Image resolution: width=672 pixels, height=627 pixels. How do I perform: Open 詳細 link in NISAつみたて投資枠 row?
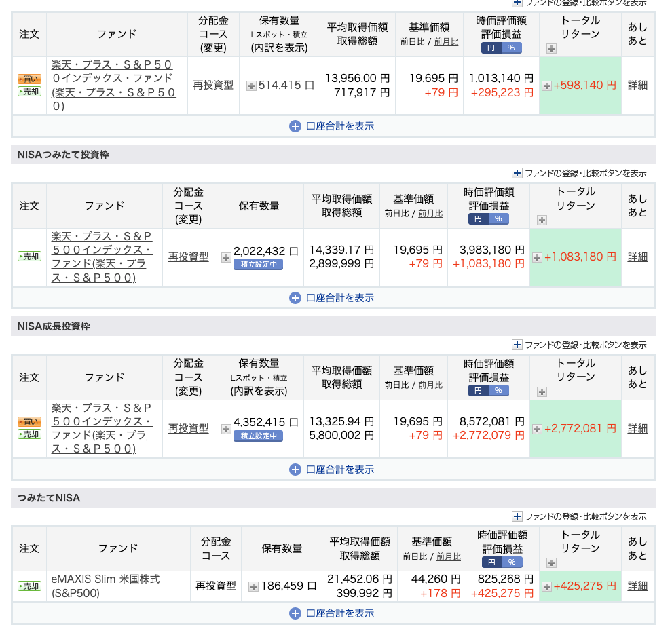pyautogui.click(x=637, y=256)
